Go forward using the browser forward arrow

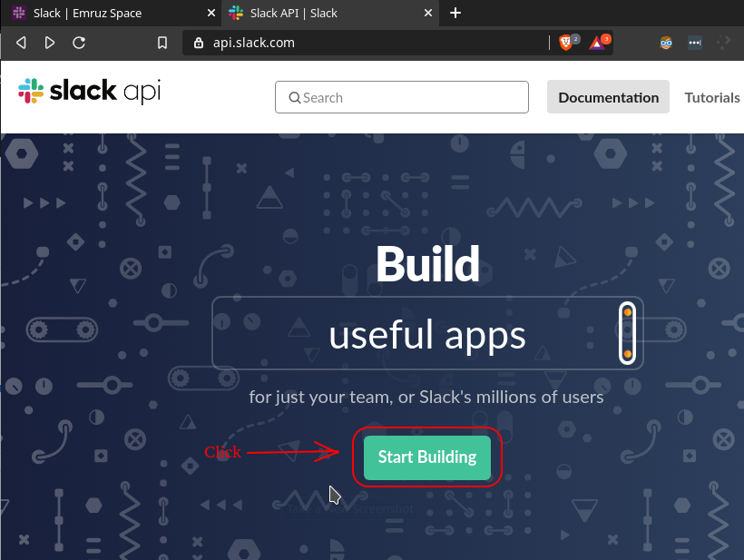click(49, 43)
